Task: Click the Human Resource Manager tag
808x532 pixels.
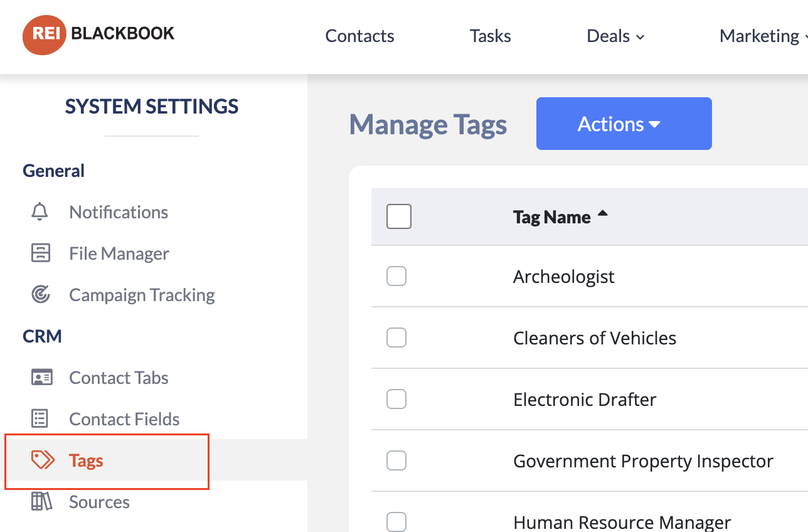Action: [x=622, y=522]
